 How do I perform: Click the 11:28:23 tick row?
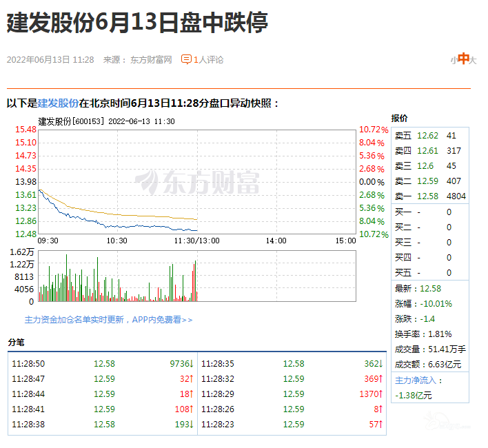(292, 425)
